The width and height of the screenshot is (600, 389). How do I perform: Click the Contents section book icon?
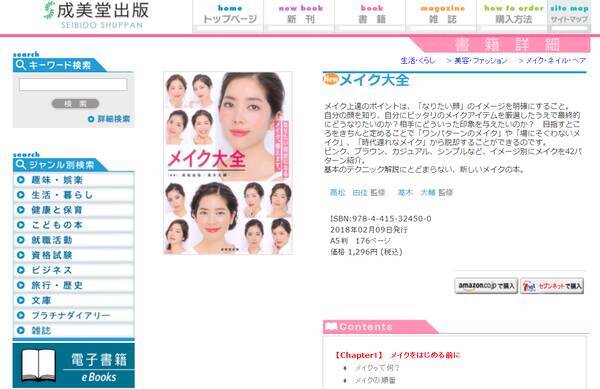coord(331,327)
